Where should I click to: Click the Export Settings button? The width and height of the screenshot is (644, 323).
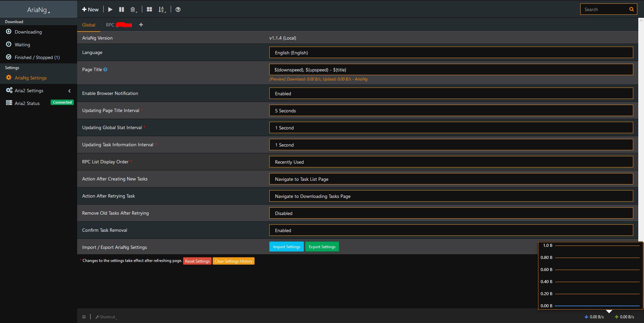[322, 247]
